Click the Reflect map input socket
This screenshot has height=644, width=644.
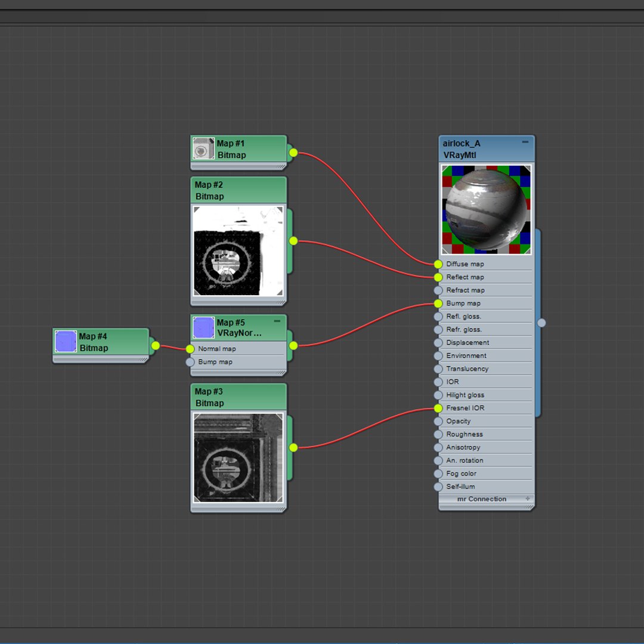pyautogui.click(x=438, y=277)
